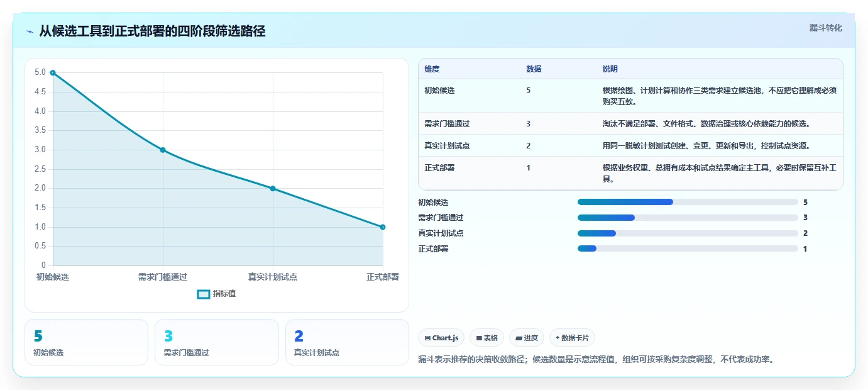The height and width of the screenshot is (390, 868).
Task: Click the 指标值 legend label
Action: point(224,294)
